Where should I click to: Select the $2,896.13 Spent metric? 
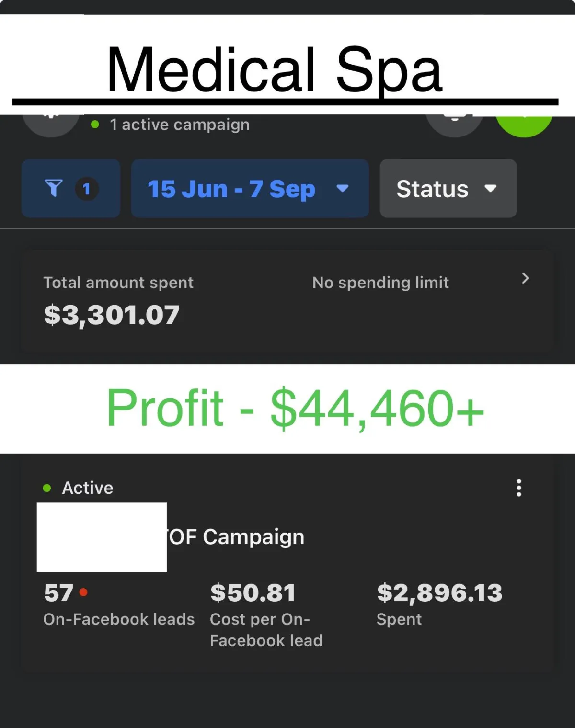pyautogui.click(x=439, y=603)
